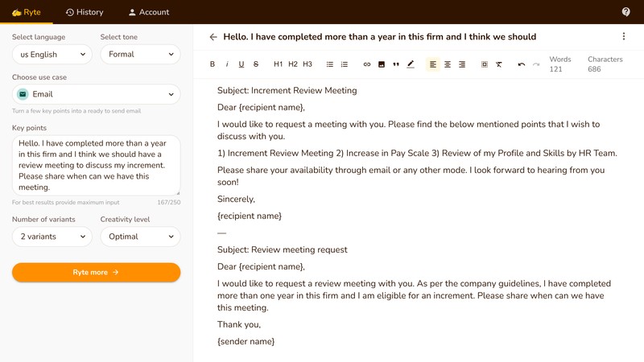This screenshot has width=644, height=362.
Task: Undo the last edit
Action: click(522, 64)
